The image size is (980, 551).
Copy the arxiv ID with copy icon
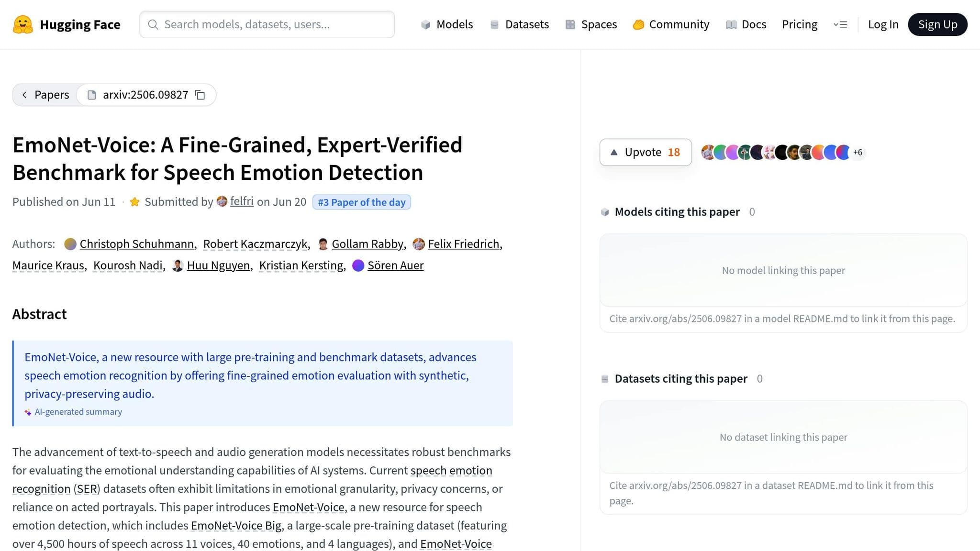click(x=200, y=95)
